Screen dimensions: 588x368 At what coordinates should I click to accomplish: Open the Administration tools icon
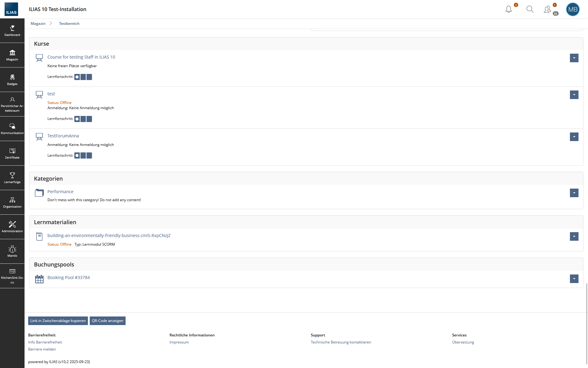tap(12, 227)
